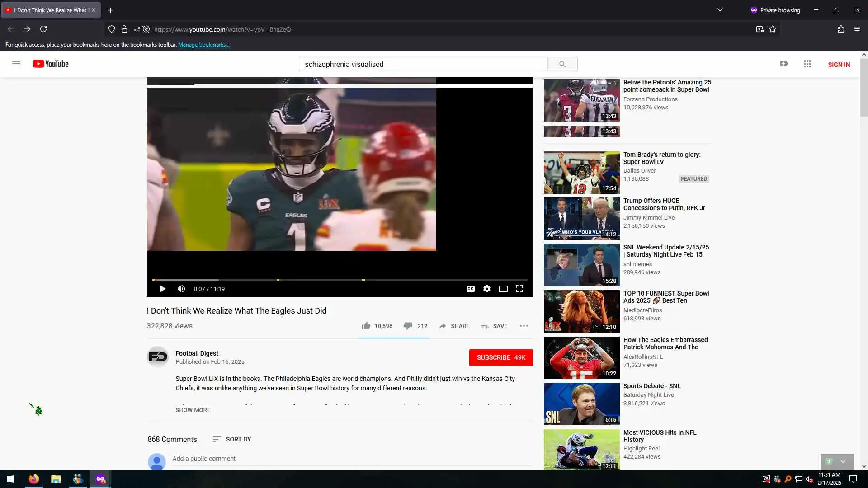The width and height of the screenshot is (868, 488).
Task: Expand description with SHOW MORE
Action: click(x=193, y=410)
